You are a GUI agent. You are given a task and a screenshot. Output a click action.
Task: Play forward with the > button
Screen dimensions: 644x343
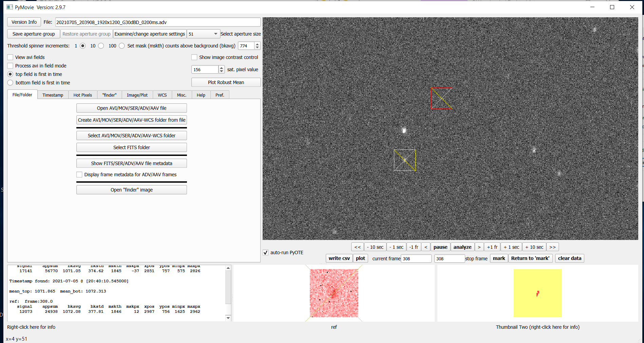point(479,247)
